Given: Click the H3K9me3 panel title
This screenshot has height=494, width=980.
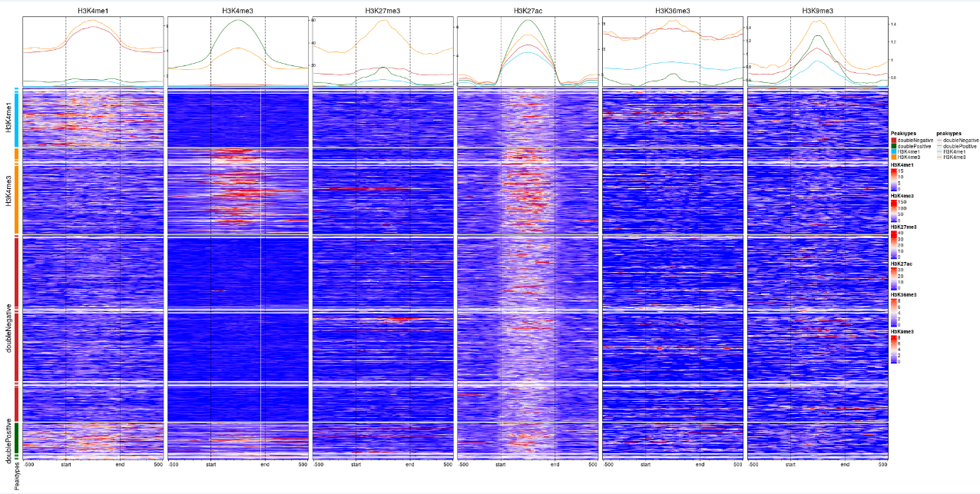Looking at the screenshot, I should (x=817, y=12).
